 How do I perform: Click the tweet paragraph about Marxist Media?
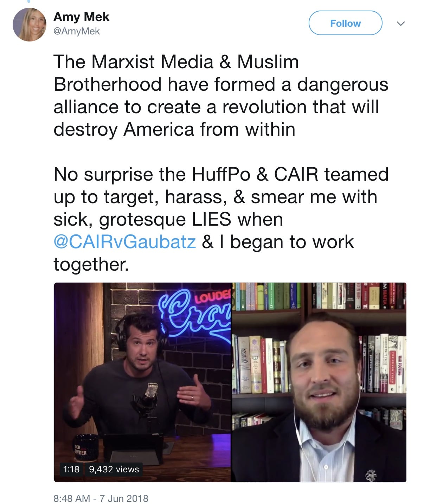221,96
